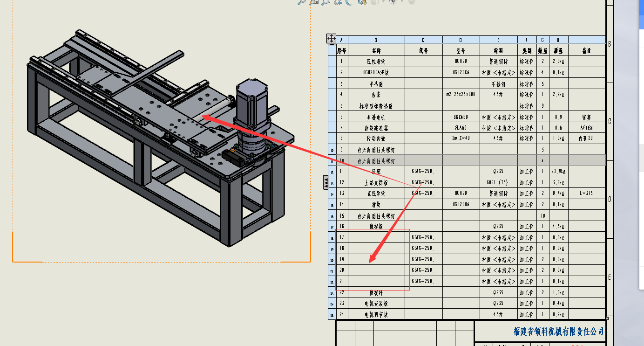Select column header F of the BOM table
The height and width of the screenshot is (346, 644).
point(527,40)
